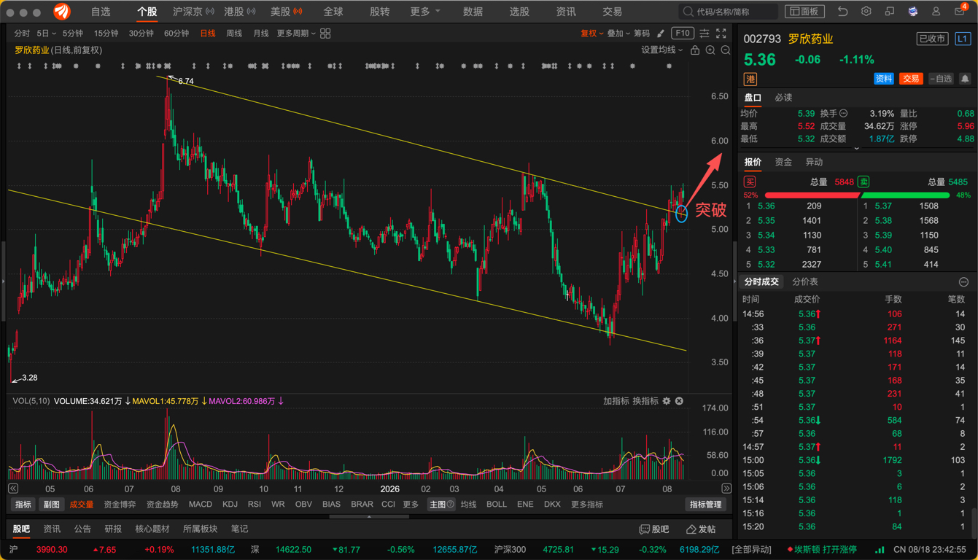Open the 设置均线 dropdown
Screen dimensions: 978x560
pyautogui.click(x=662, y=50)
